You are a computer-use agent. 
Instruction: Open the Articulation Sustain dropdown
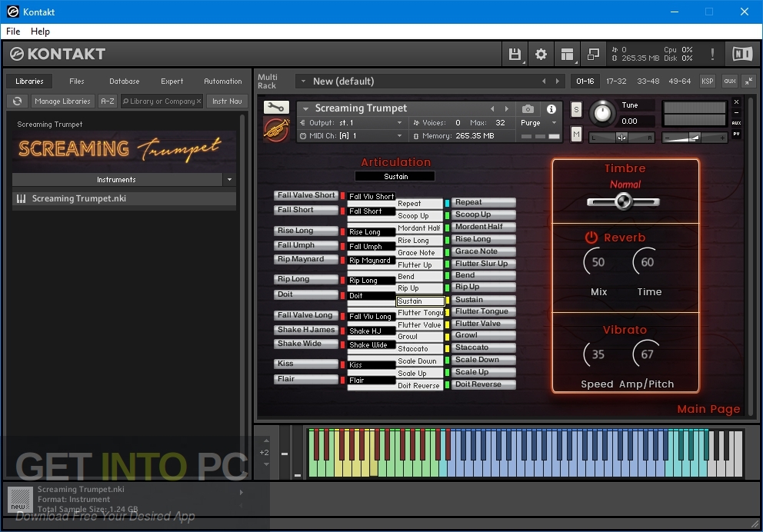click(395, 177)
